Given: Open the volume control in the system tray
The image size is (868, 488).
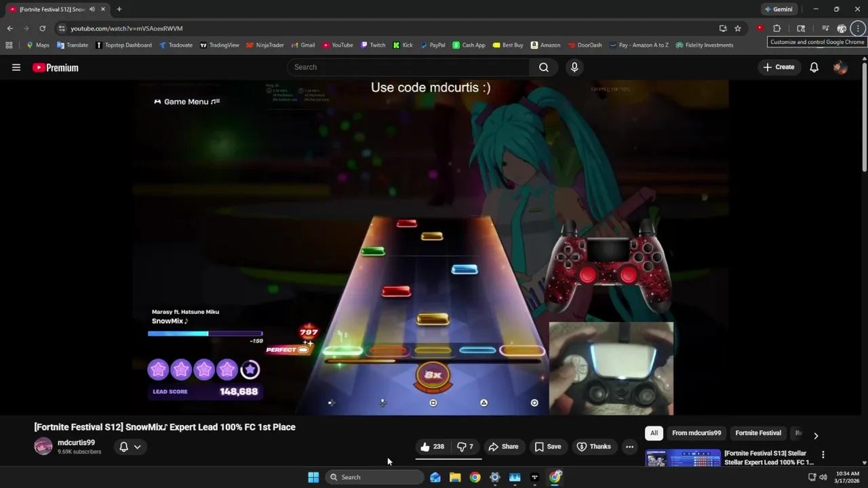Looking at the screenshot, I should pyautogui.click(x=823, y=477).
